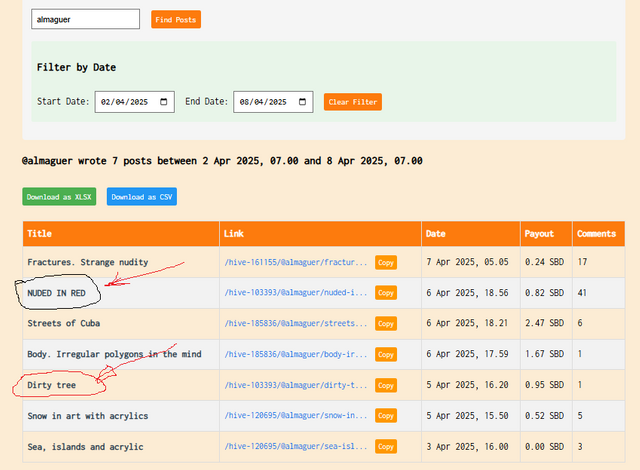Download the results as CSV
The image size is (640, 470).
pyautogui.click(x=142, y=197)
